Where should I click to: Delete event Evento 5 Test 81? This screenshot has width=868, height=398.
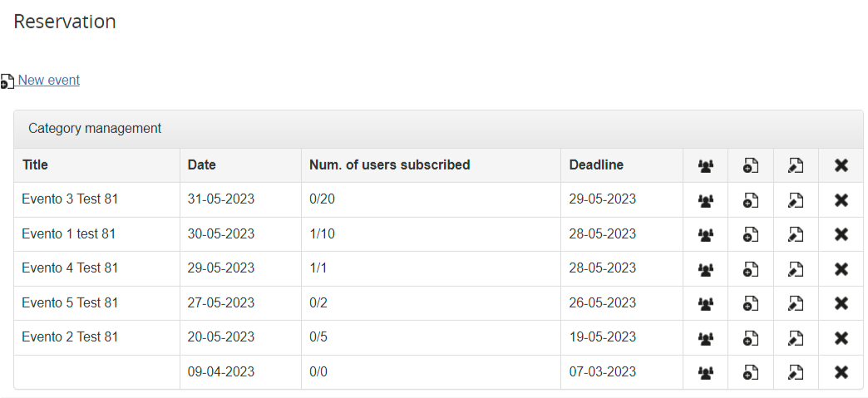(841, 303)
